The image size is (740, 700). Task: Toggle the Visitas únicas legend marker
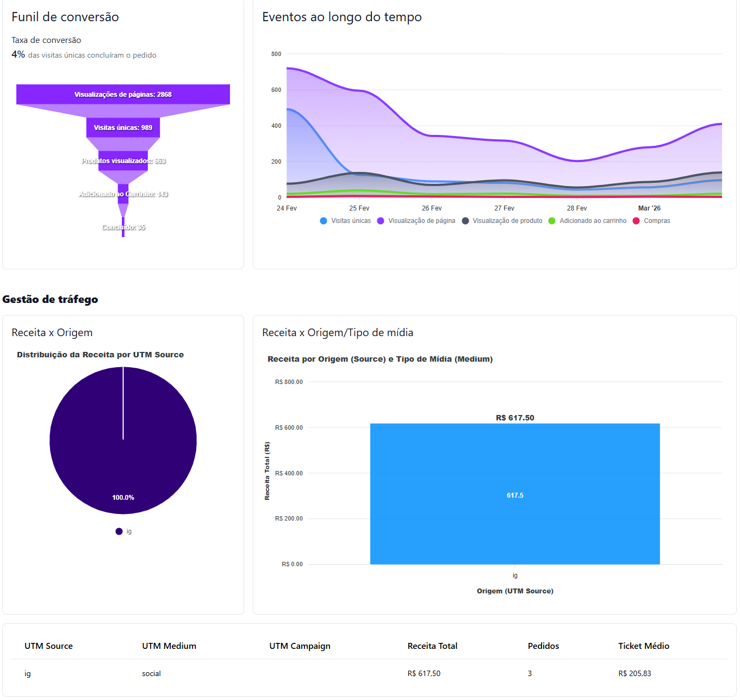324,221
